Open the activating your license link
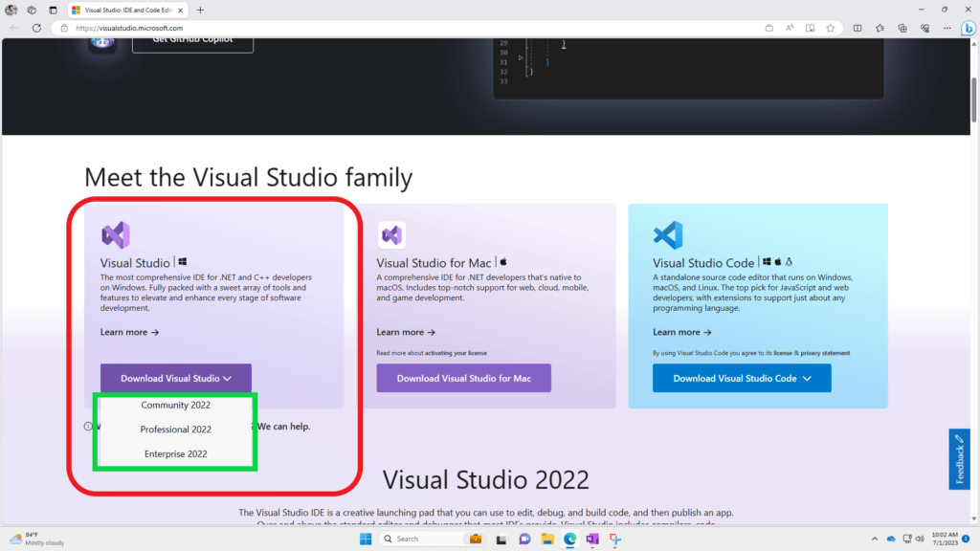Screen dimensions: 980x551 [456, 353]
